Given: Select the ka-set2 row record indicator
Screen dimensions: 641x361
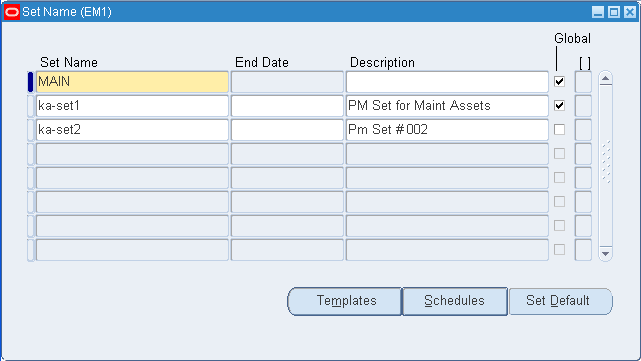Looking at the screenshot, I should (30, 130).
